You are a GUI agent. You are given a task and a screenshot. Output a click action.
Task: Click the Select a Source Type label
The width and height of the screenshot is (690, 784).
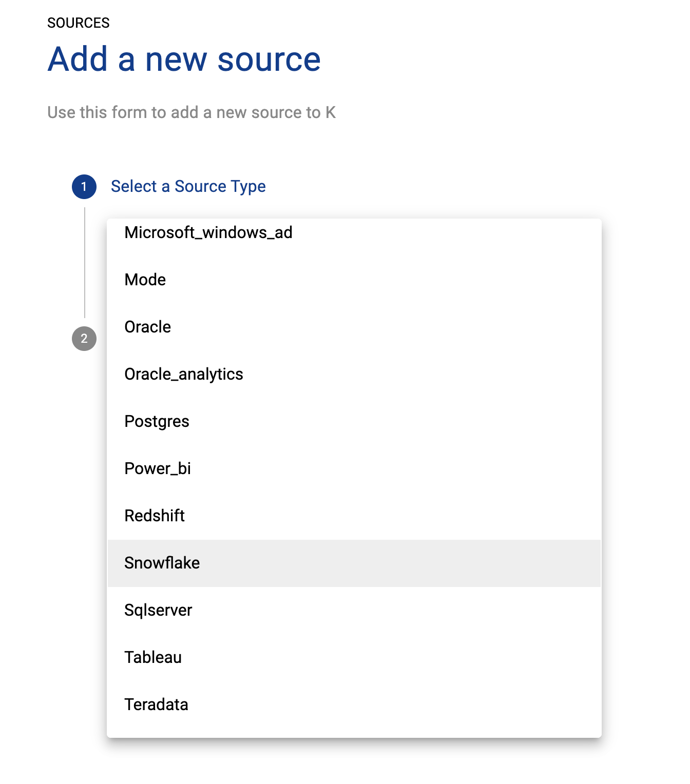coord(188,186)
